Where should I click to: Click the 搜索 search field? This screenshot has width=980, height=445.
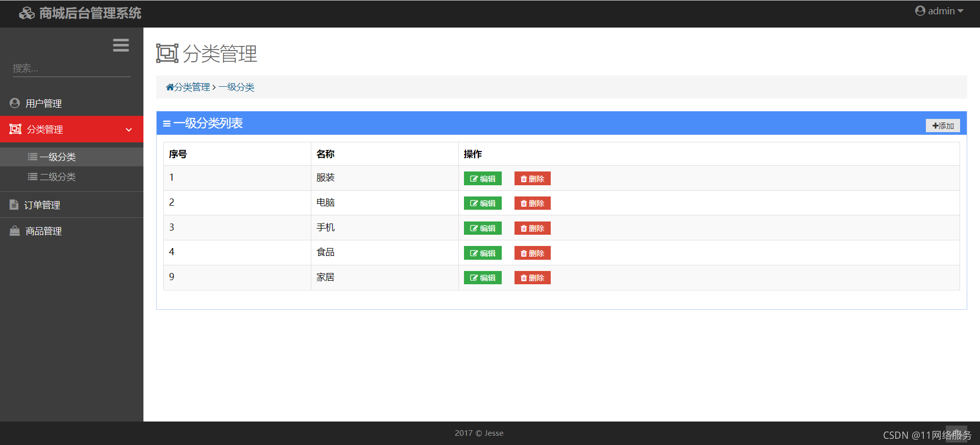71,68
